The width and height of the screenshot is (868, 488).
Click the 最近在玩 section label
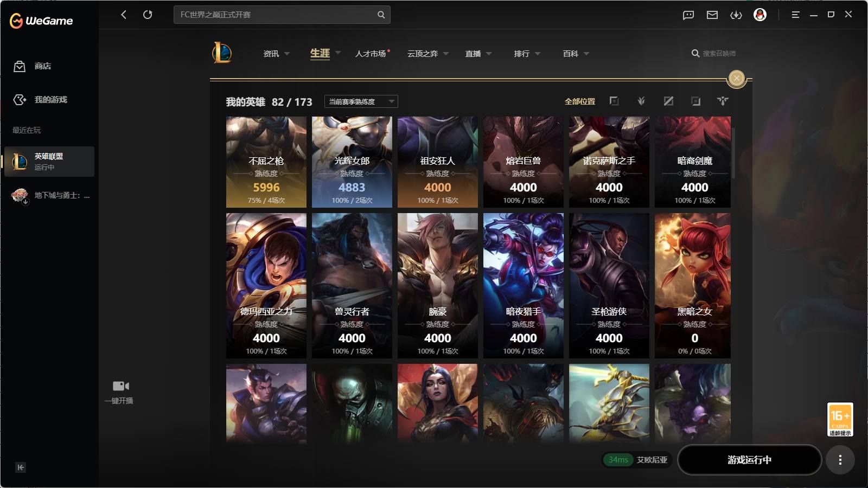[27, 130]
